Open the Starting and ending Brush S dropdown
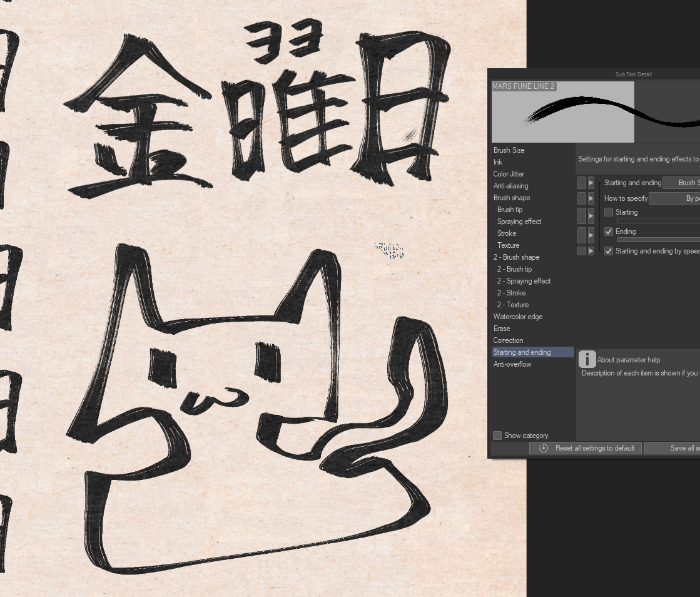Viewport: 700px width, 597px height. point(681,183)
